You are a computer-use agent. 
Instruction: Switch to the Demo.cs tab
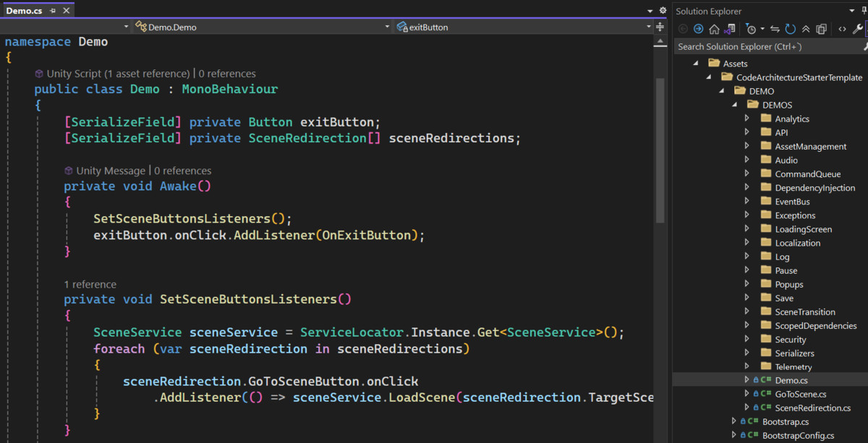tap(23, 10)
